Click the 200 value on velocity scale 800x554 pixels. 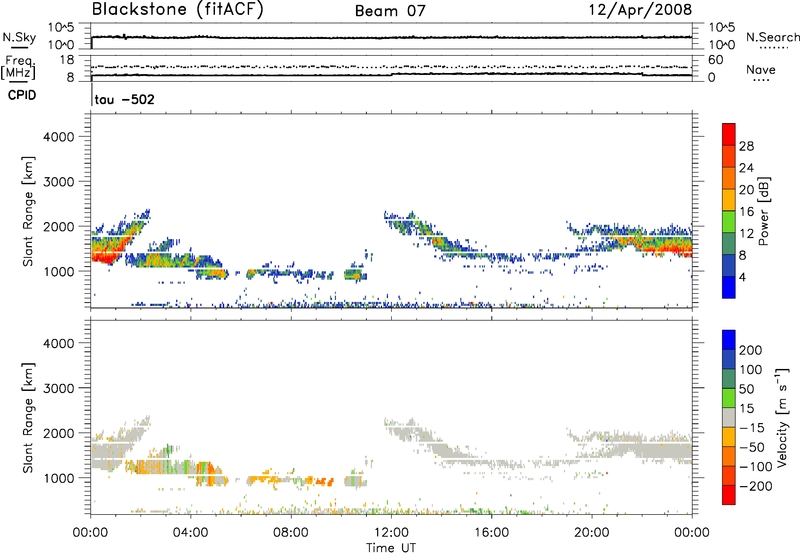pyautogui.click(x=751, y=350)
